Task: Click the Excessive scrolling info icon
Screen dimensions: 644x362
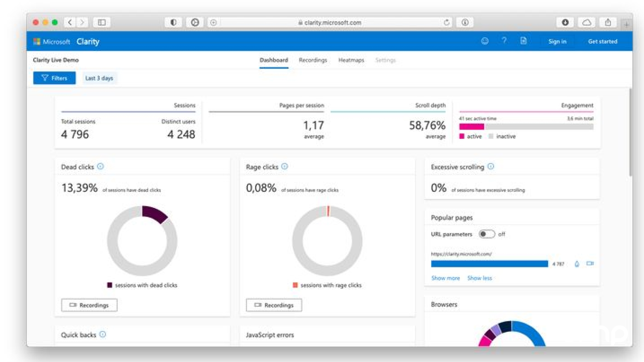Action: (x=491, y=167)
